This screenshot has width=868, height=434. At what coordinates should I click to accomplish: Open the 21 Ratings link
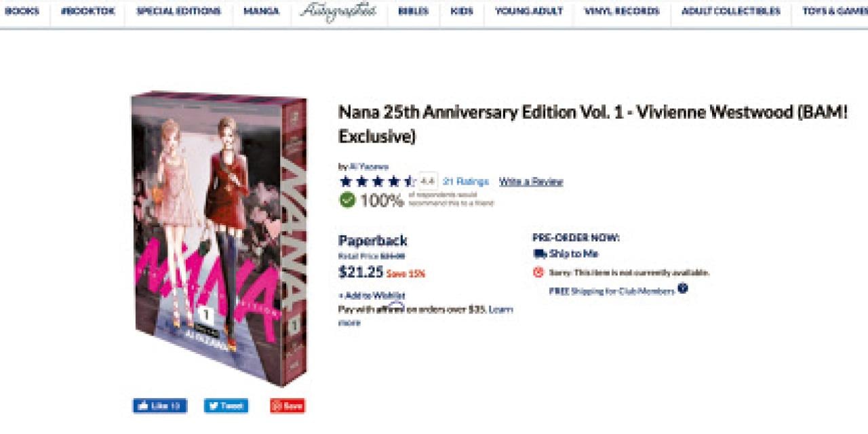pos(466,182)
